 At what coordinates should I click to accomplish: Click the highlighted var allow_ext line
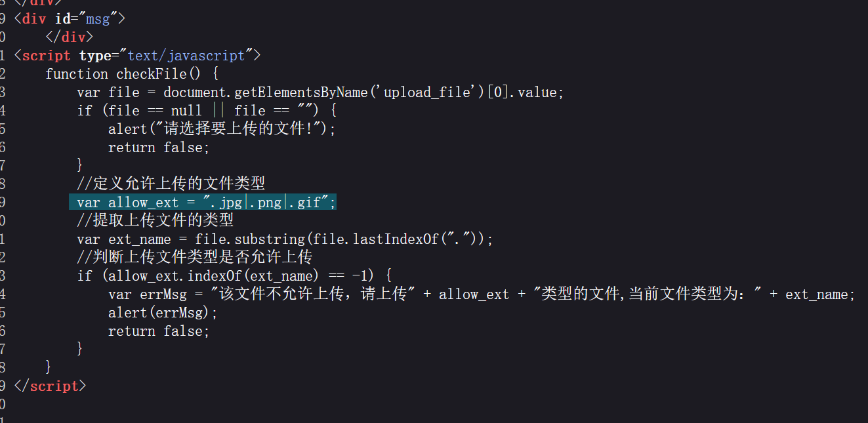pos(202,203)
